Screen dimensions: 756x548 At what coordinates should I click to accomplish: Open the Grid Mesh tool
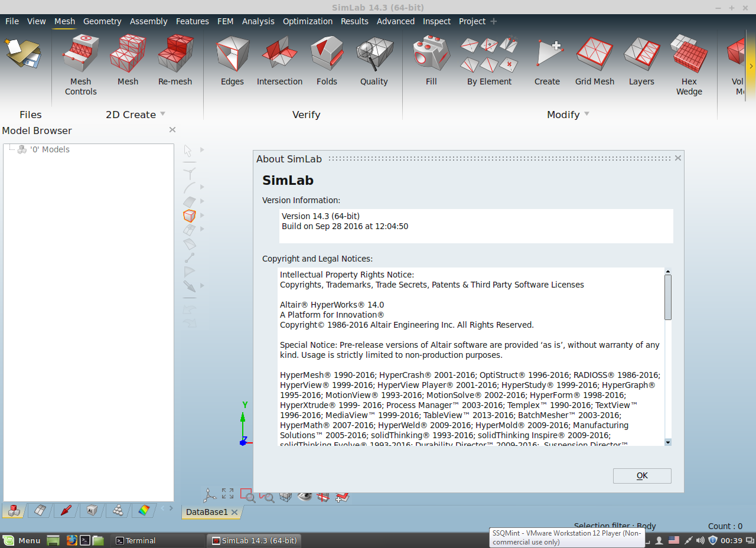(595, 60)
